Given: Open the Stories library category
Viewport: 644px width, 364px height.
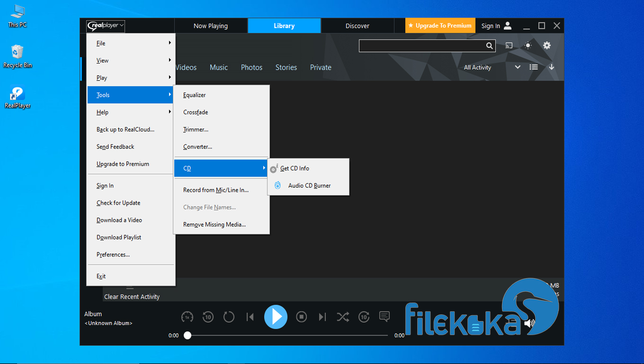Looking at the screenshot, I should point(286,67).
